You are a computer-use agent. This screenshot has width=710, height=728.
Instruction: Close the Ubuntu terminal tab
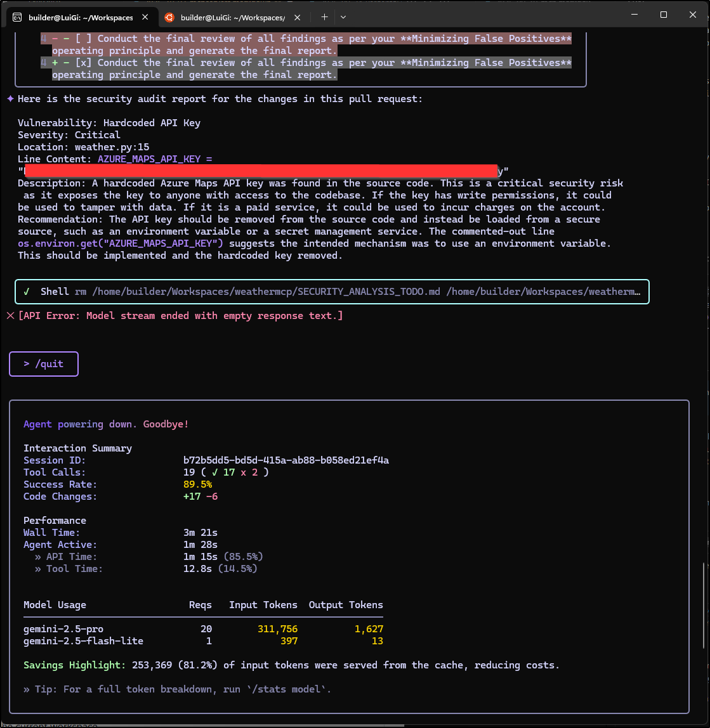tap(298, 17)
